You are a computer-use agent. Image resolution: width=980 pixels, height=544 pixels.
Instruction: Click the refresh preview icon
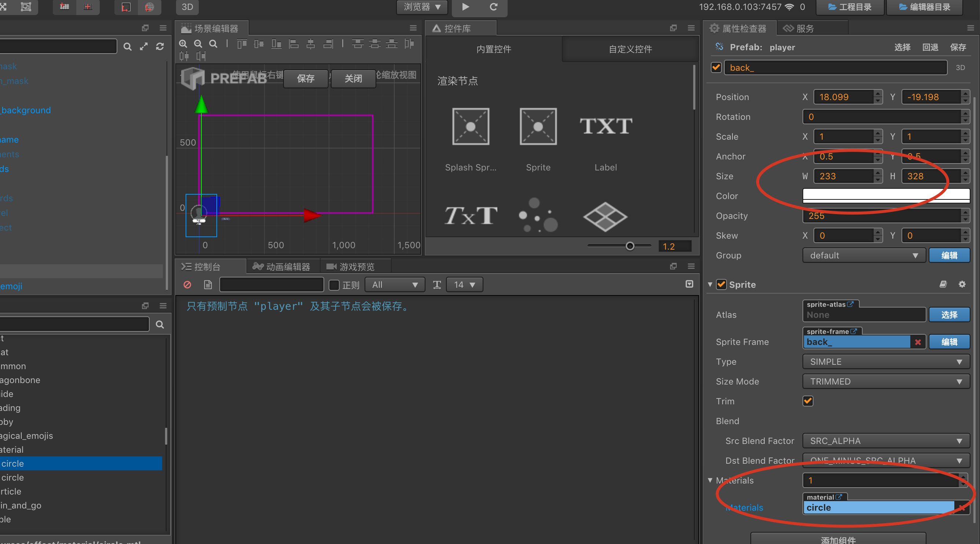(x=493, y=7)
